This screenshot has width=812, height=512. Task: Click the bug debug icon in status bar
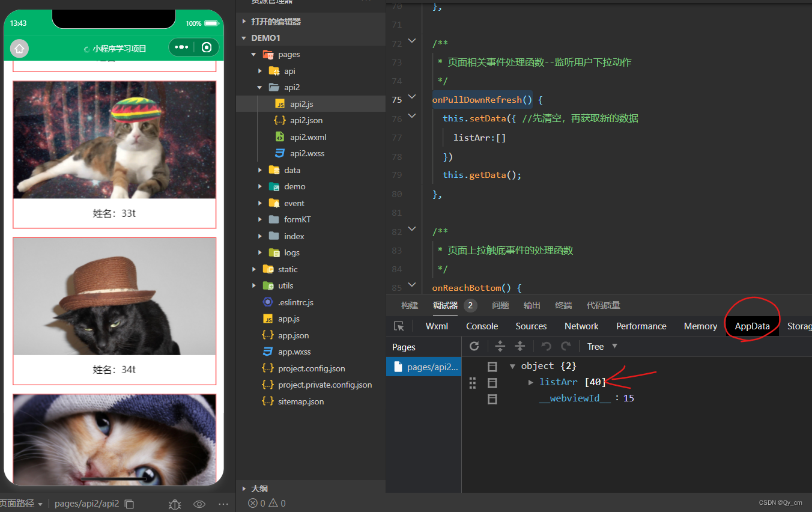pyautogui.click(x=175, y=504)
